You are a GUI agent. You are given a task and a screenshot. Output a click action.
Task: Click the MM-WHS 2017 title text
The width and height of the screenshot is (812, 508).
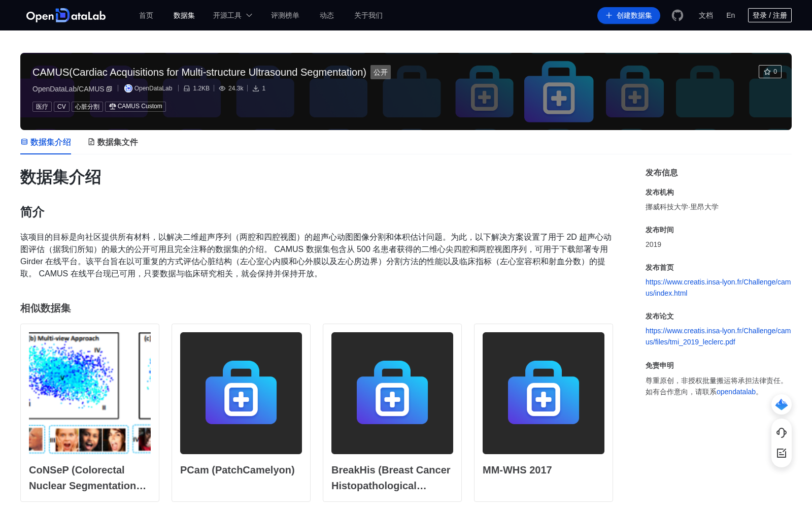tap(517, 470)
